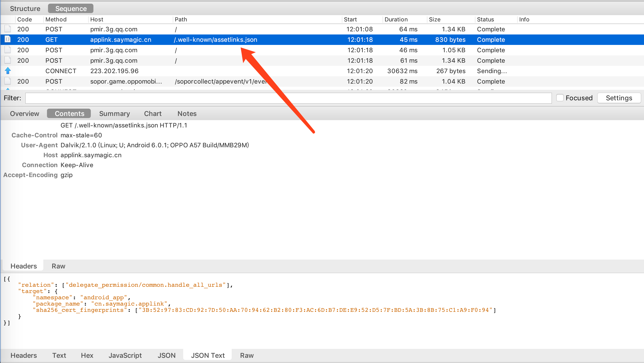The width and height of the screenshot is (644, 363).
Task: Click the document icon on the 61 ms POST row
Action: [8, 60]
